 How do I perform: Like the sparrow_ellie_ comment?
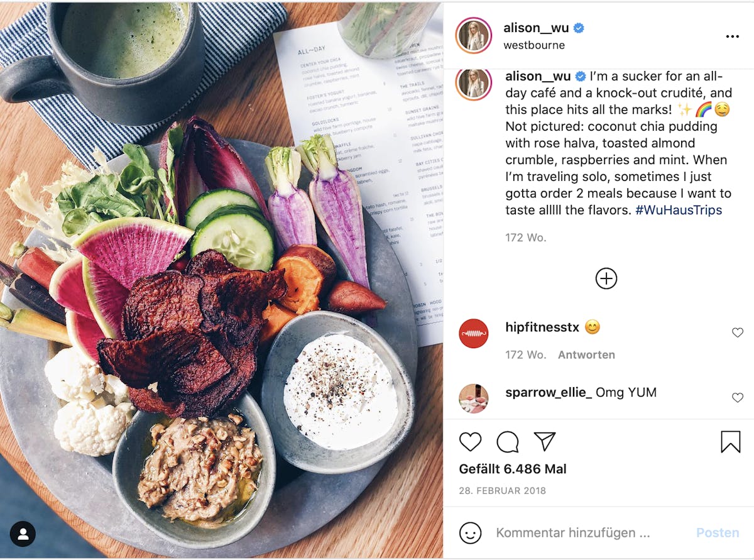(x=738, y=397)
